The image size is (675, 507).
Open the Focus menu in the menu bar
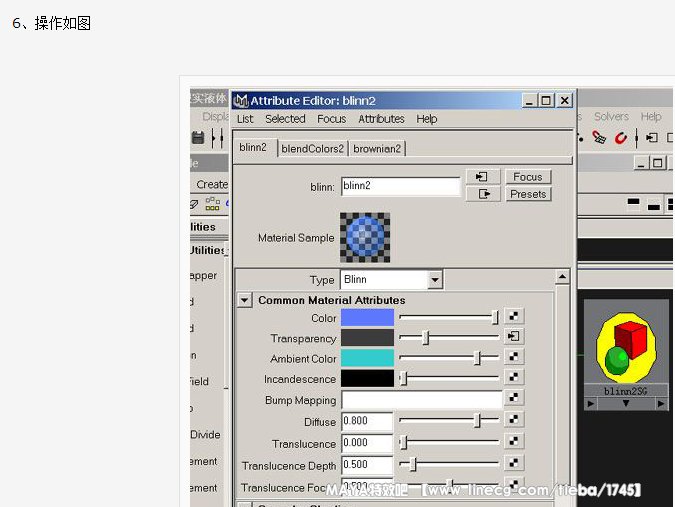click(331, 119)
